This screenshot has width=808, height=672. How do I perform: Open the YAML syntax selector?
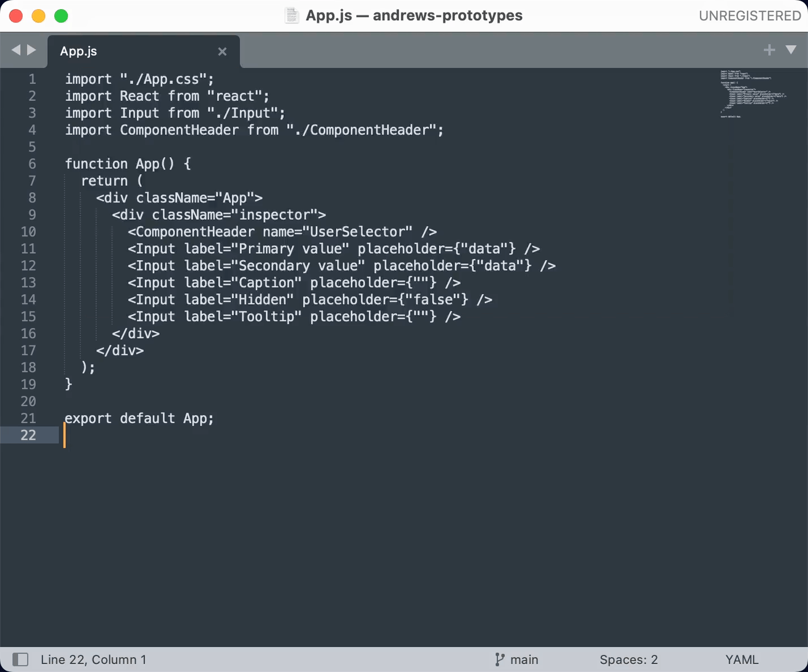(742, 659)
